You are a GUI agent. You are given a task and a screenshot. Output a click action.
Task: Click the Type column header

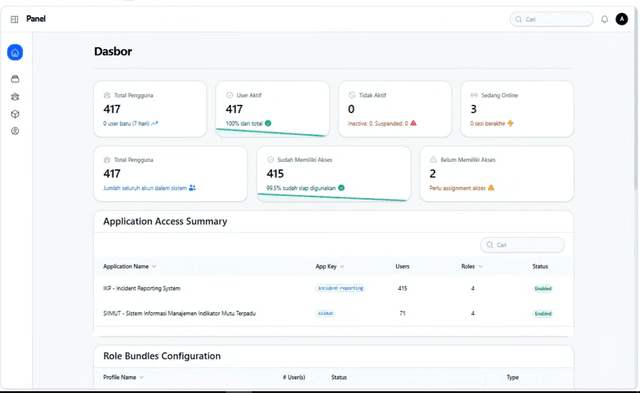point(513,377)
